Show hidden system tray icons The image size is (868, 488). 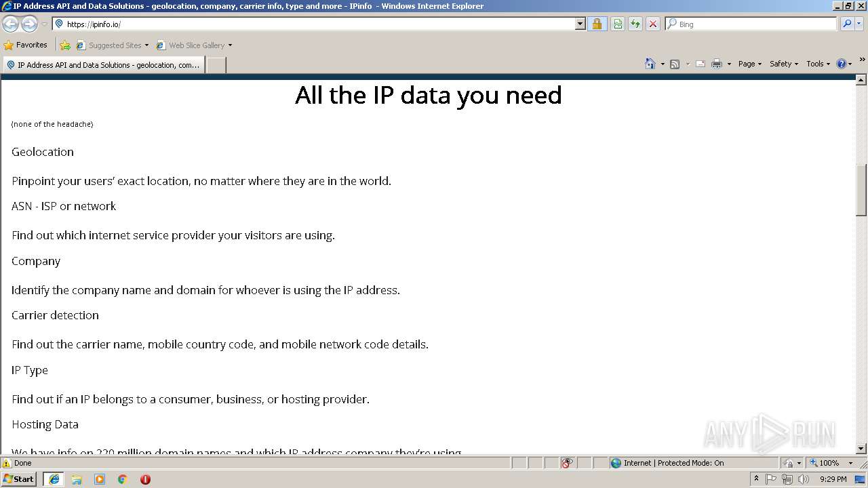pyautogui.click(x=756, y=479)
